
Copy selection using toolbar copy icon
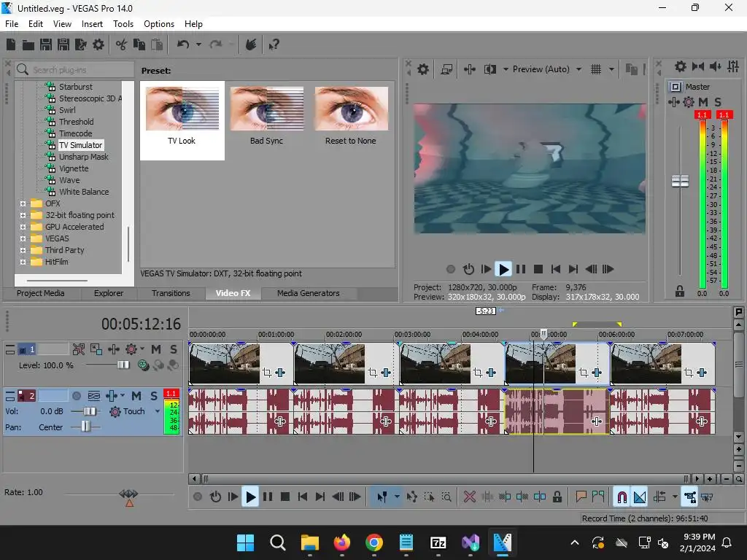(139, 44)
